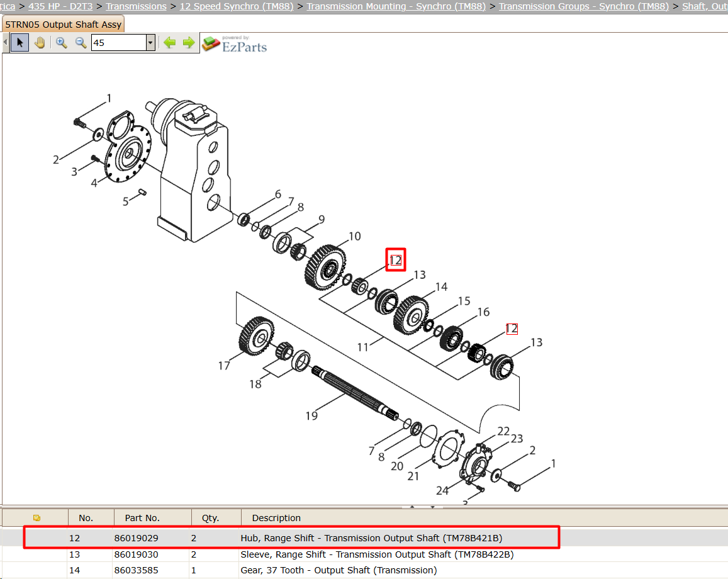
Task: Click callout 11 on the diagram
Action: click(362, 347)
